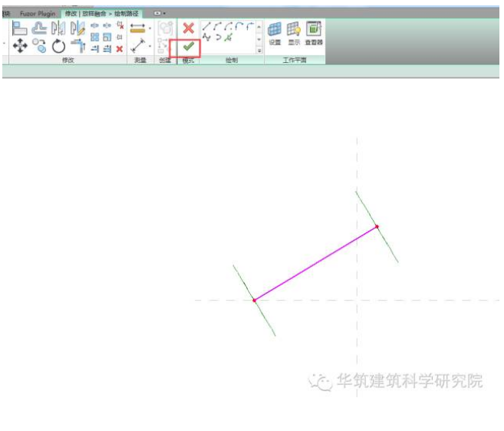Select the Trim/Extend to Corner tool
The image size is (504, 431).
[78, 46]
